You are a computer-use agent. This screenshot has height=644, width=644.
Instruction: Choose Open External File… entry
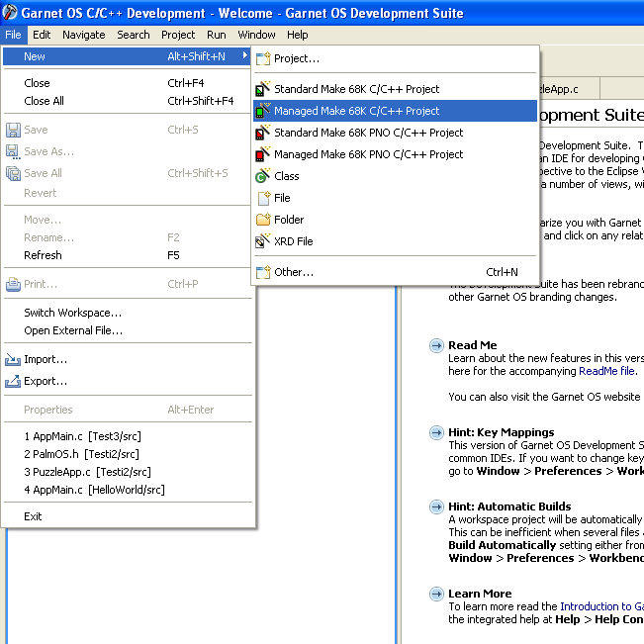point(127,330)
